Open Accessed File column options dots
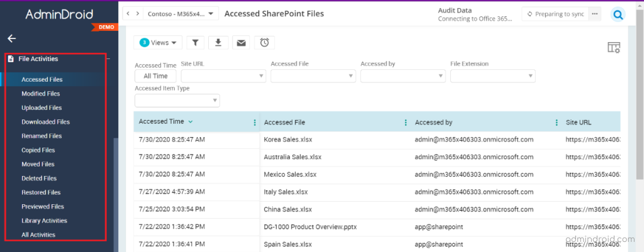 406,123
